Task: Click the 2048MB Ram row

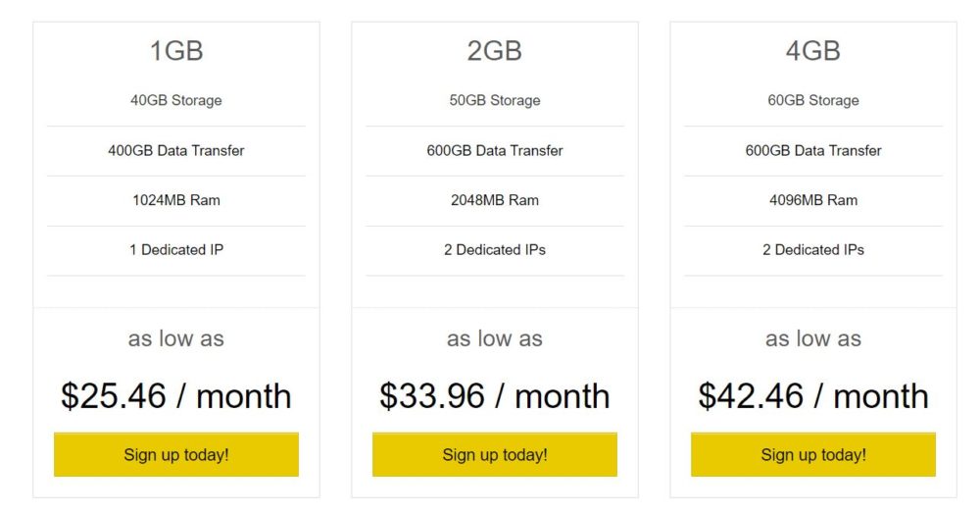Action: click(x=495, y=201)
